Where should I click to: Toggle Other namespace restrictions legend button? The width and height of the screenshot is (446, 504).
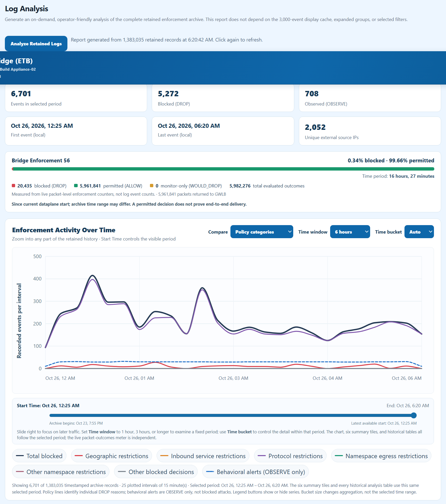click(x=61, y=472)
